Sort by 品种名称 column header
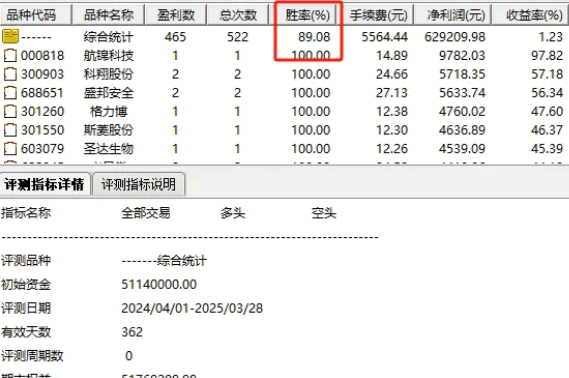The image size is (569, 378). pyautogui.click(x=109, y=15)
